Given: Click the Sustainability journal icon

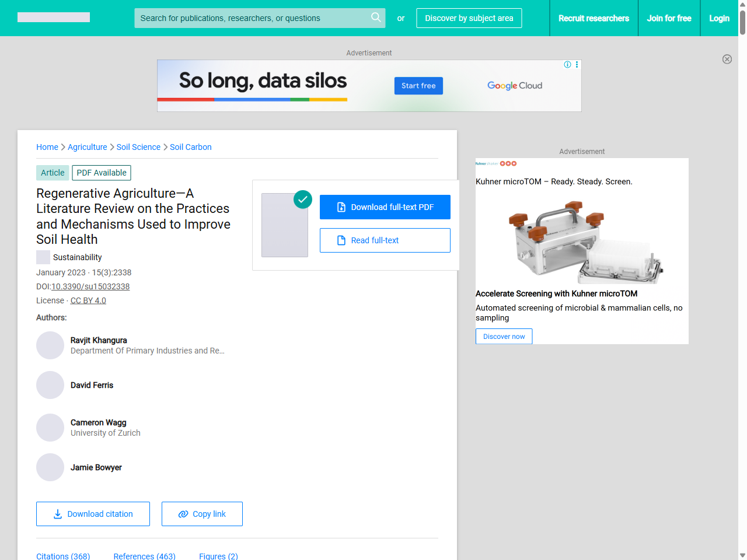Looking at the screenshot, I should (43, 257).
